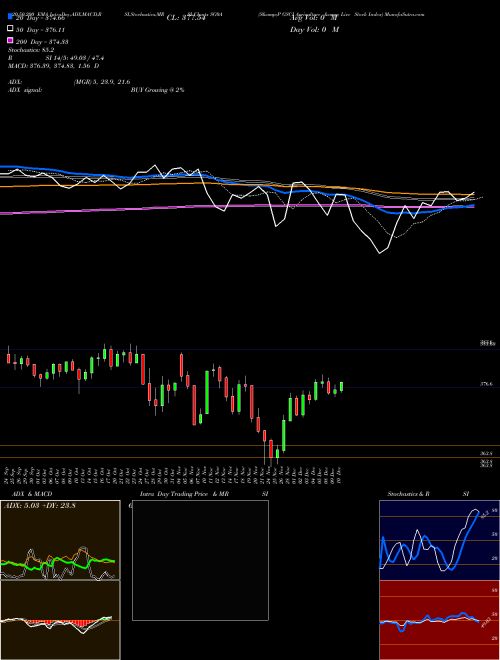Viewport: 500px width, 660px height.
Task: Click the ADX indicator chart thumbnail
Action: coord(60,540)
